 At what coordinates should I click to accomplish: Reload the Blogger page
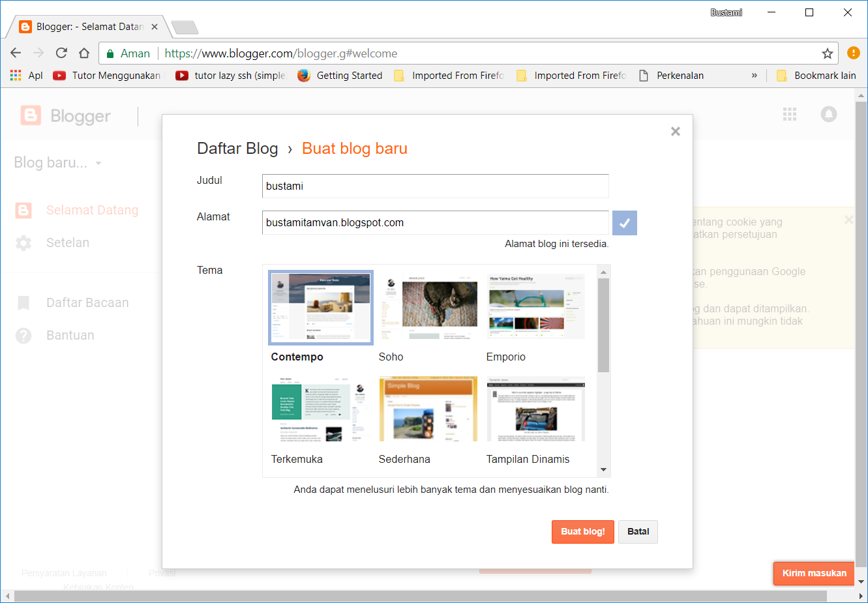61,53
